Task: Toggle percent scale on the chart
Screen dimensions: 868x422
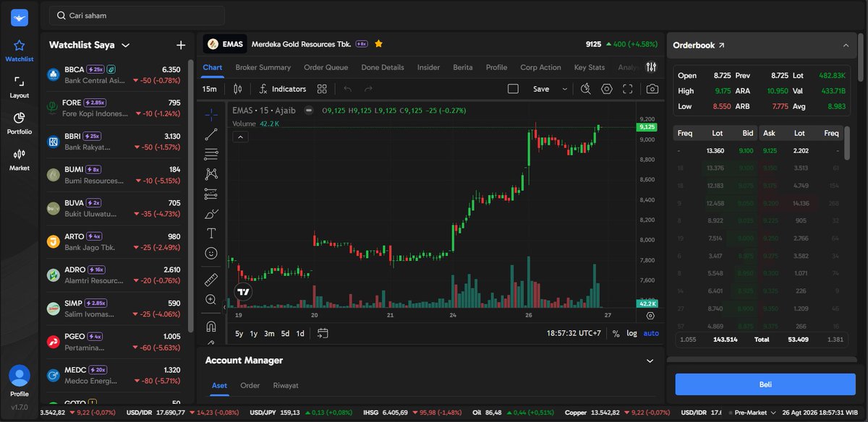Action: point(616,333)
